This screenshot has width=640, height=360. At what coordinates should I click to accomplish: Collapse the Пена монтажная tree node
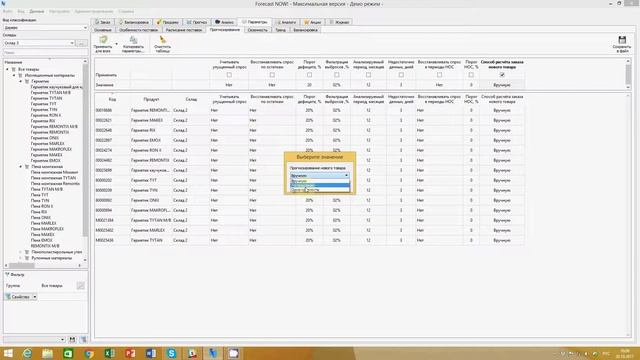coord(20,167)
